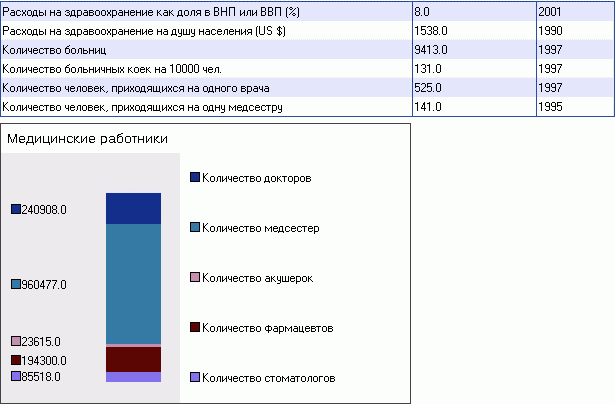Click the dark blue swatch beside Количество докторов

pos(194,178)
